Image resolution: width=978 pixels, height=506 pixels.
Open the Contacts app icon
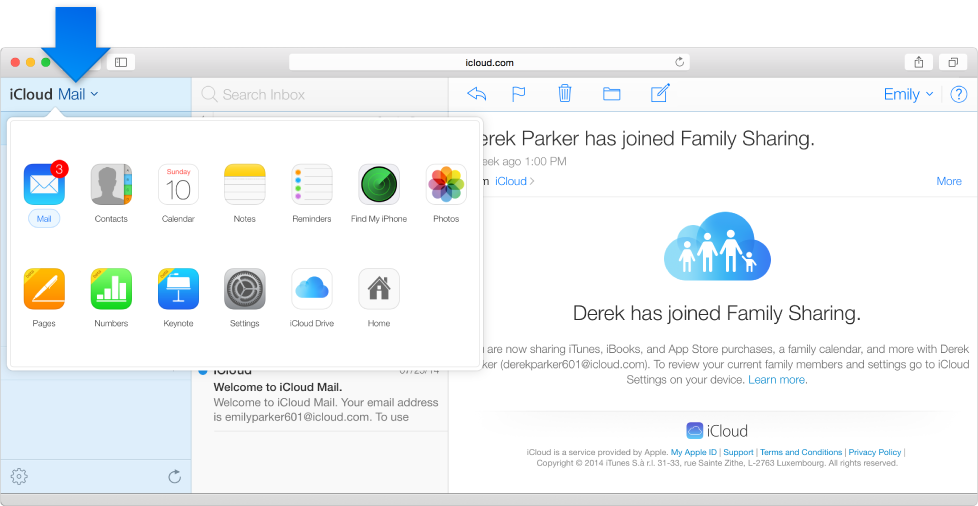pyautogui.click(x=111, y=185)
